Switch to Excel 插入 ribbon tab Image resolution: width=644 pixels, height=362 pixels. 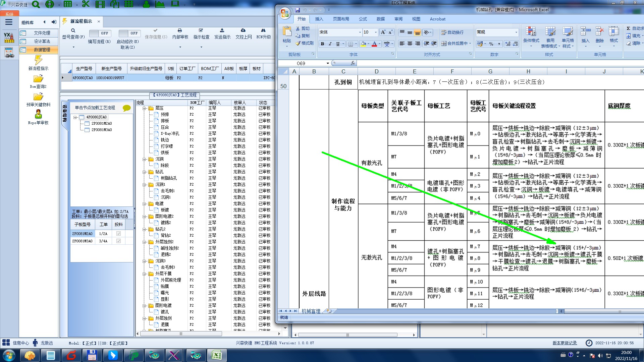coord(319,19)
